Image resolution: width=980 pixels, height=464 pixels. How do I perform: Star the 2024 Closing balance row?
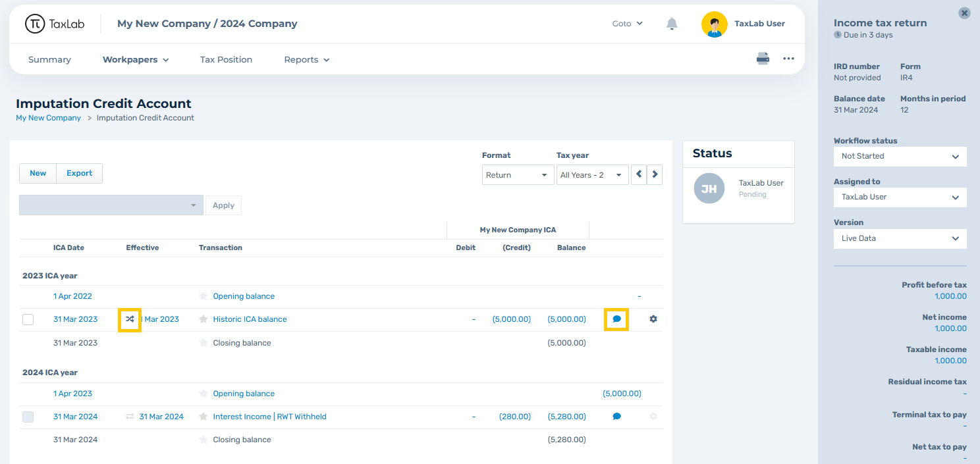coord(204,440)
